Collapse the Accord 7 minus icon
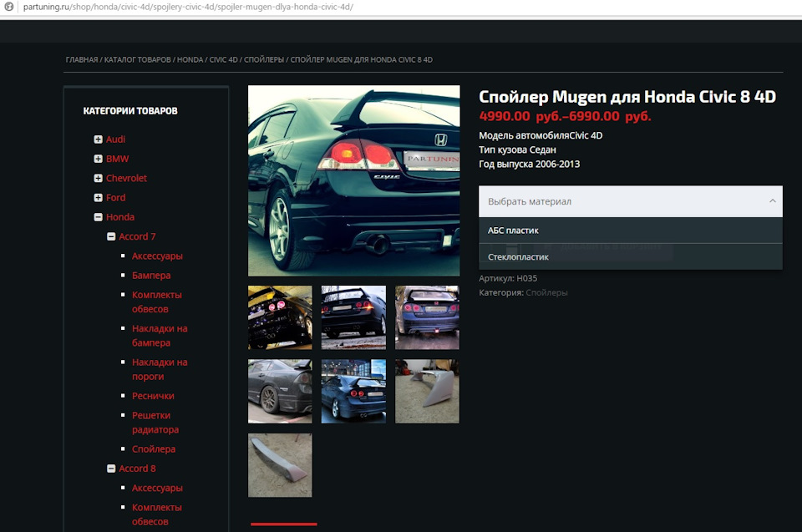The image size is (802, 532). [x=111, y=236]
